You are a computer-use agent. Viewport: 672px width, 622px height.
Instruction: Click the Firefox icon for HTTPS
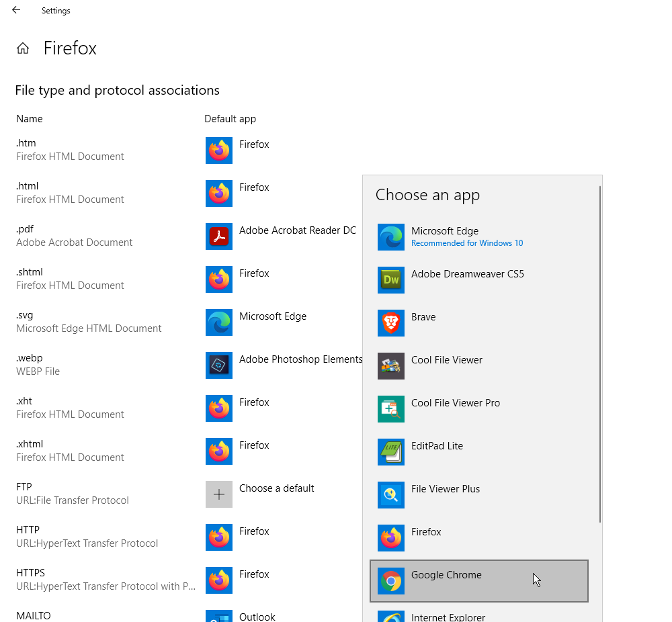[219, 580]
